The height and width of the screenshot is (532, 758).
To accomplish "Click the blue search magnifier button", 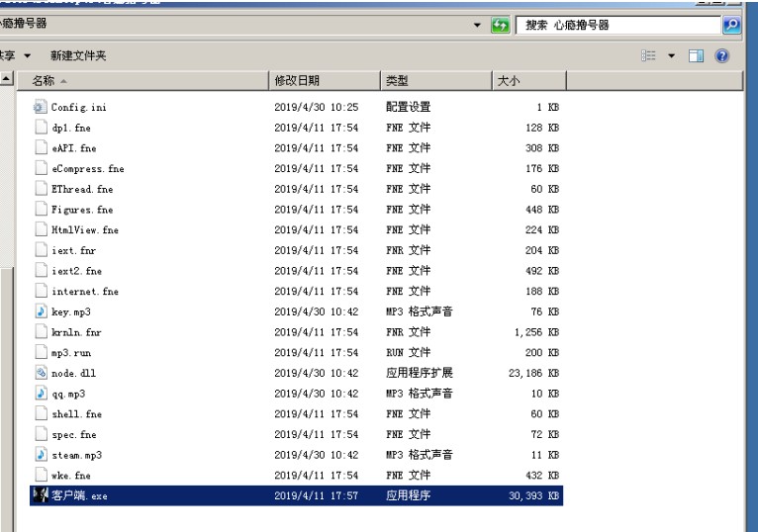I will click(x=731, y=25).
